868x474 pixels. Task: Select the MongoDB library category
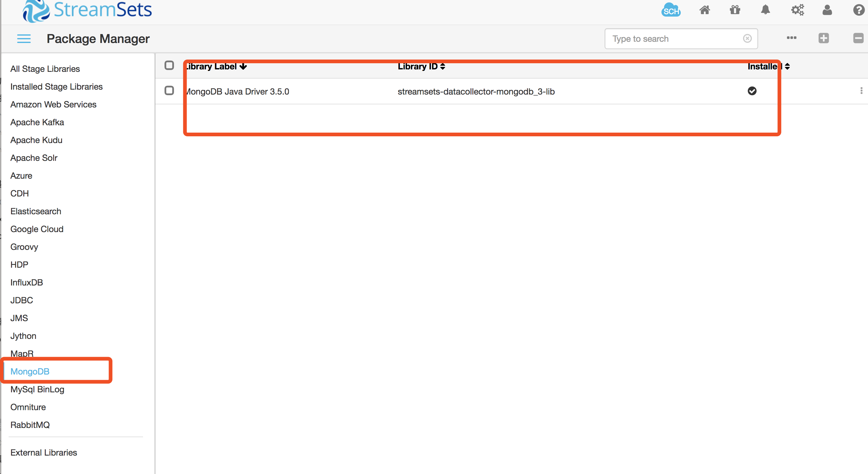tap(30, 371)
